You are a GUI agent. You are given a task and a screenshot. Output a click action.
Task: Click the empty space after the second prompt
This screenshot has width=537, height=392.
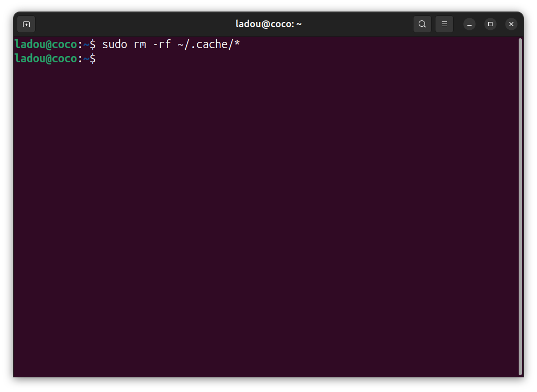pos(209,59)
